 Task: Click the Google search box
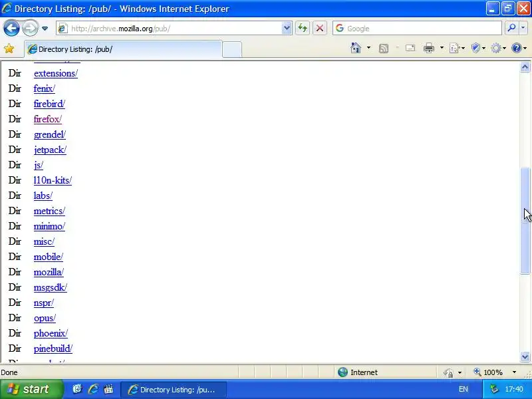[x=417, y=29]
